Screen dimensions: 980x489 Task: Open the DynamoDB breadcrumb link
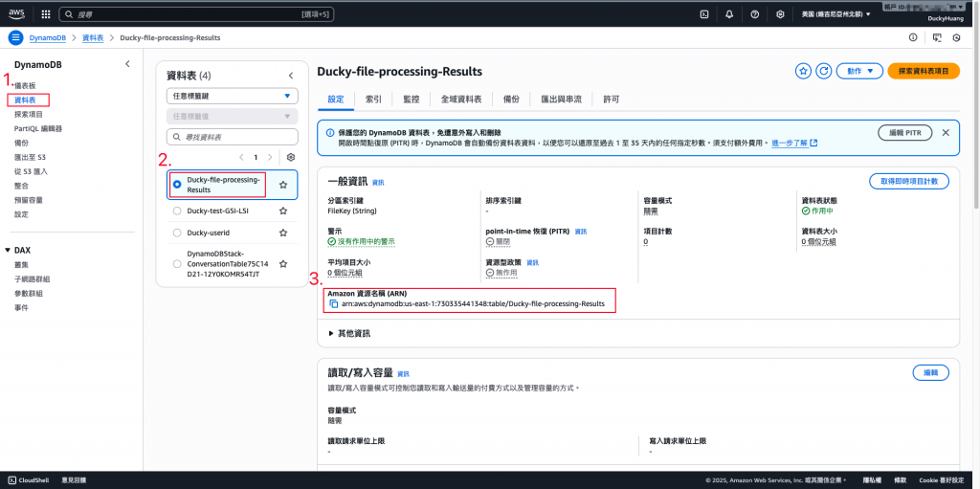coord(48,37)
